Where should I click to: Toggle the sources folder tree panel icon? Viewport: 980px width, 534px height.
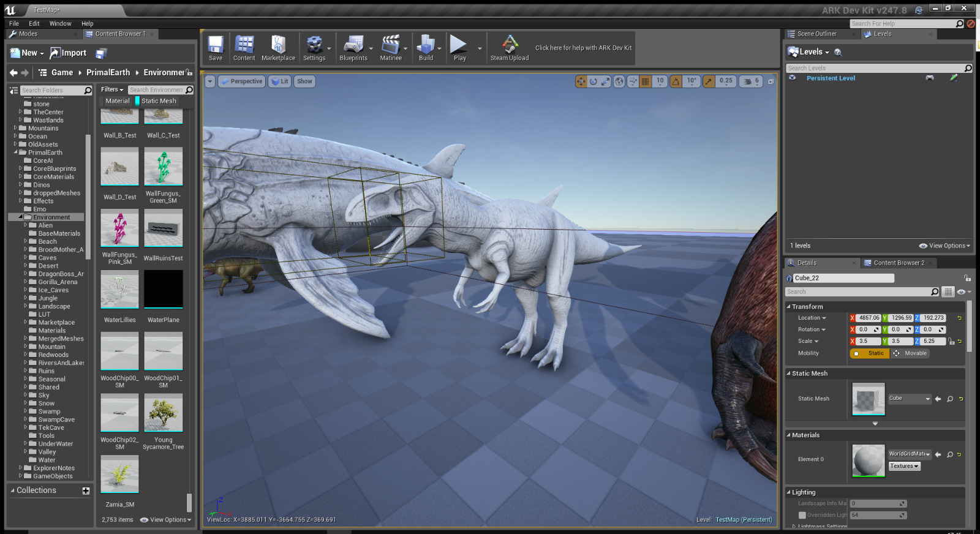click(14, 91)
